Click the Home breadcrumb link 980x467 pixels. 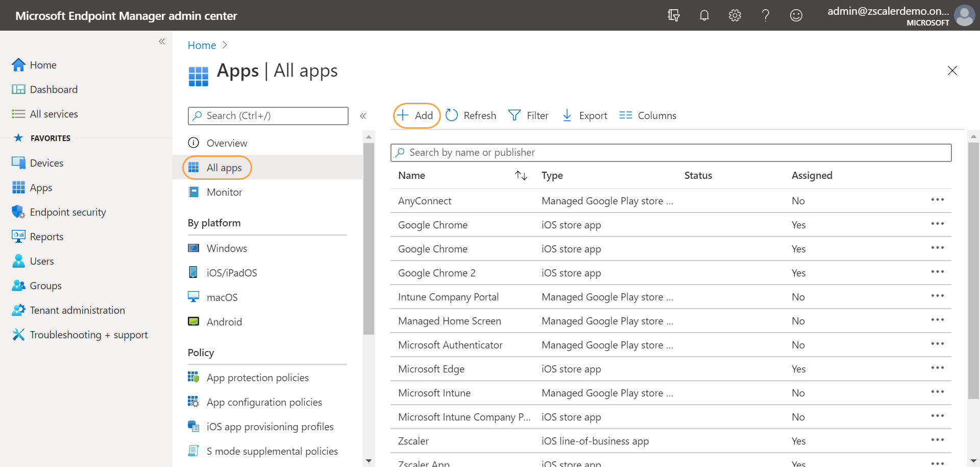(202, 45)
